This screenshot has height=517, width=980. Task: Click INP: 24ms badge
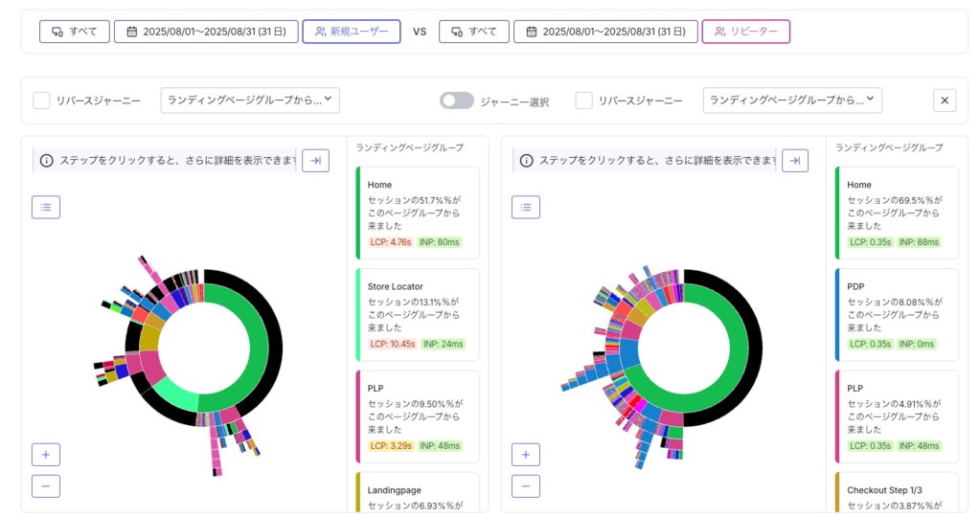pyautogui.click(x=444, y=344)
